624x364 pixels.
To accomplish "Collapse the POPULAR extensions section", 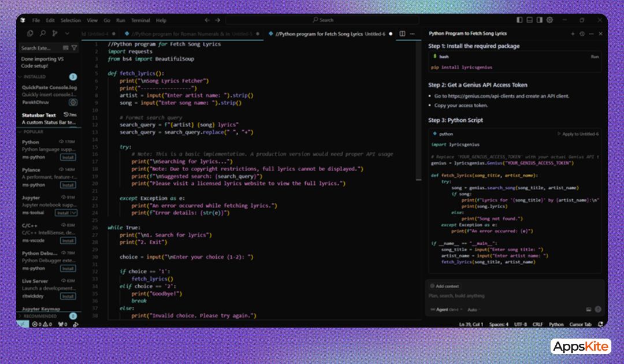I will (x=49, y=132).
